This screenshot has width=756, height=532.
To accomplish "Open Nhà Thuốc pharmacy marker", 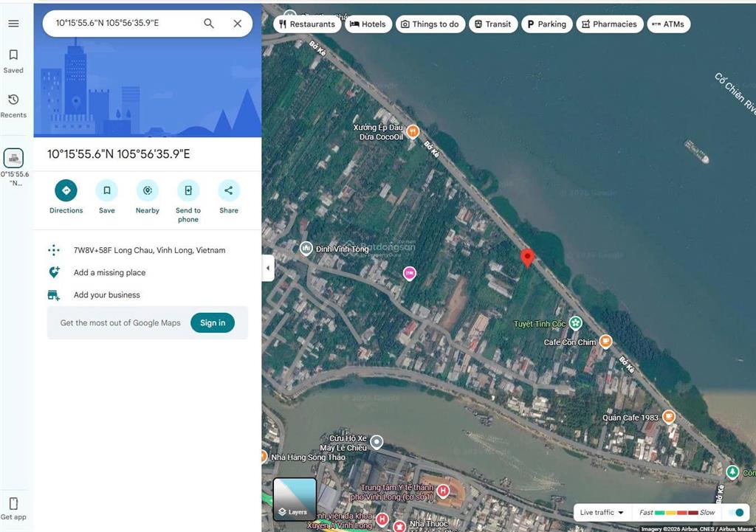I will click(x=399, y=526).
